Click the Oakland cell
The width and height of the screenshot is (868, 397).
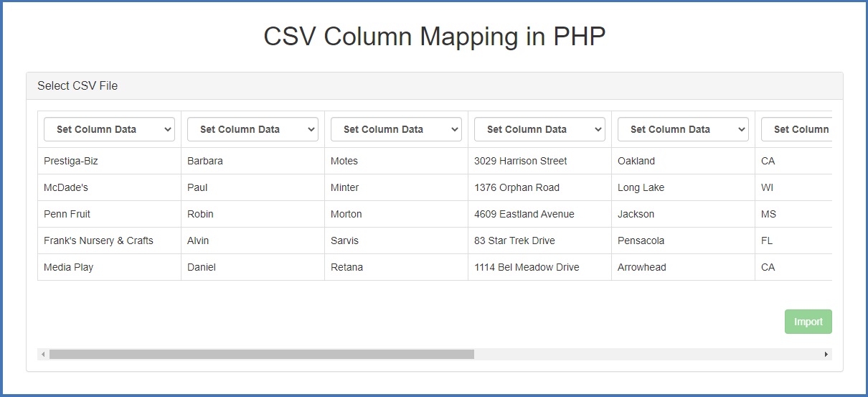[x=683, y=161]
